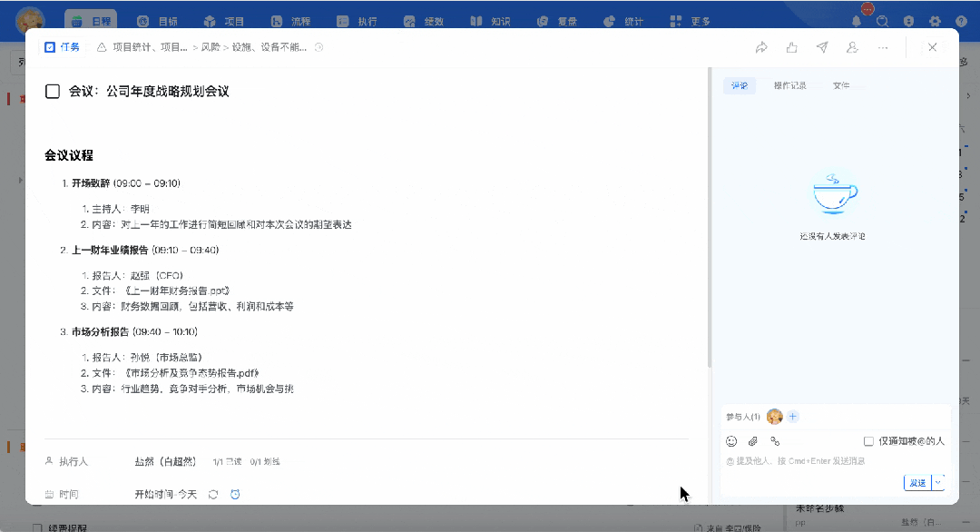Image resolution: width=980 pixels, height=532 pixels.
Task: Click the share arrow icon in task header
Action: 761,47
